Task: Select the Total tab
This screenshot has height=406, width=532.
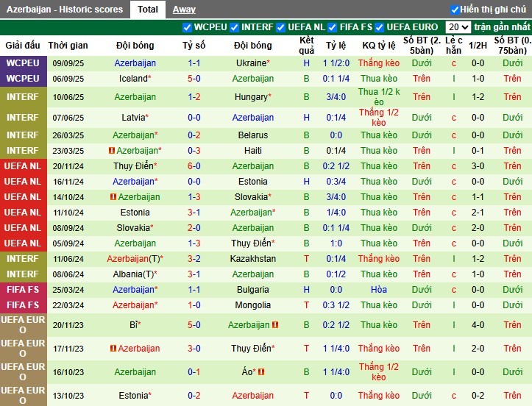Action: pos(147,10)
